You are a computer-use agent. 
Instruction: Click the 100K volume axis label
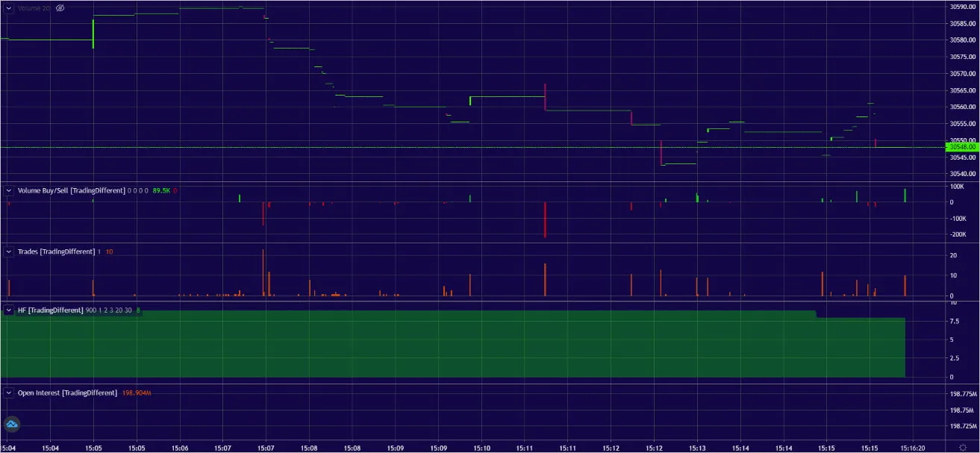(957, 186)
